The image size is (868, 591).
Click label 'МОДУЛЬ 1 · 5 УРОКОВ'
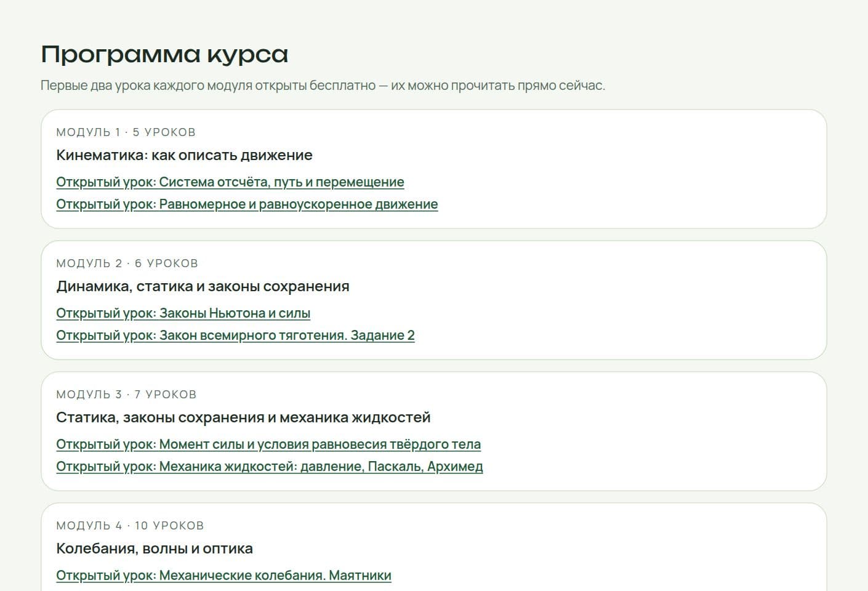(126, 132)
